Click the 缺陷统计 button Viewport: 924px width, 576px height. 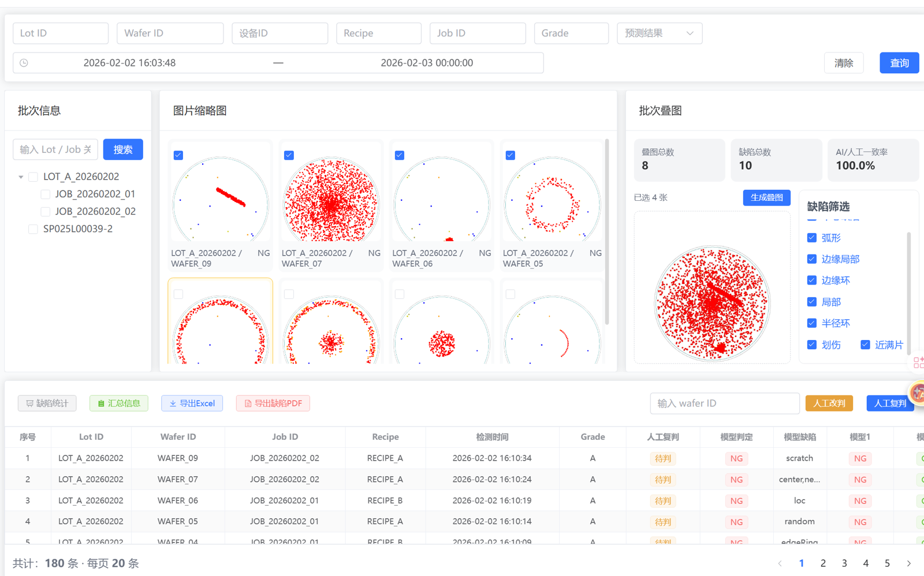(x=47, y=403)
